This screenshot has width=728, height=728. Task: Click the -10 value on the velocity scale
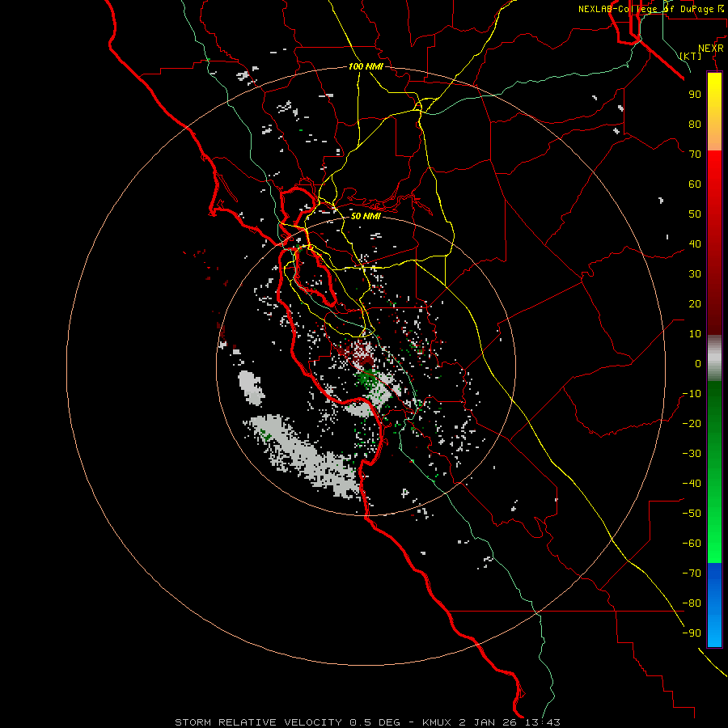coord(692,394)
